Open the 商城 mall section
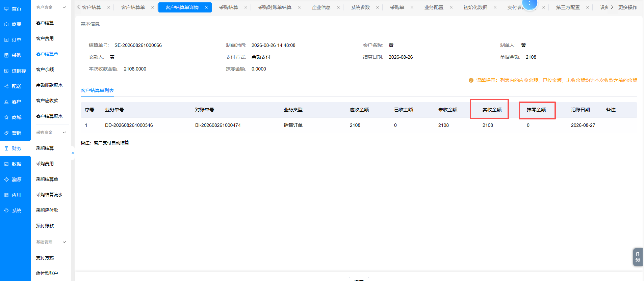The height and width of the screenshot is (281, 644). 15,117
